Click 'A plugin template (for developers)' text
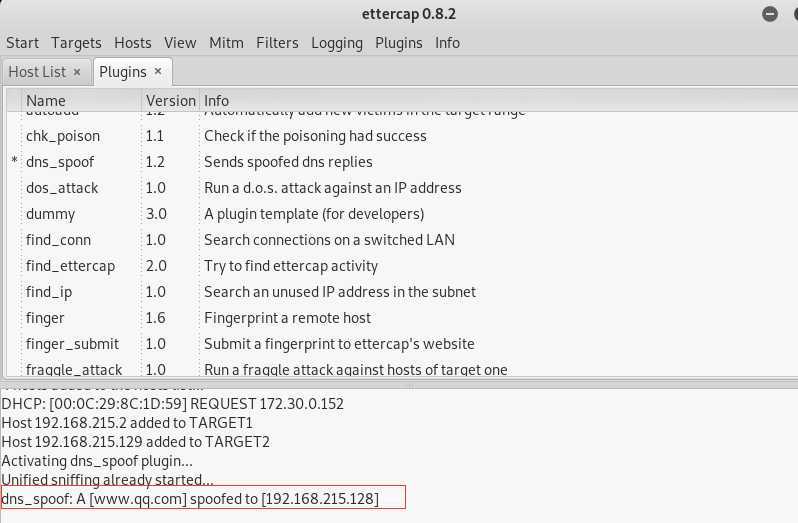The image size is (798, 523). point(314,214)
